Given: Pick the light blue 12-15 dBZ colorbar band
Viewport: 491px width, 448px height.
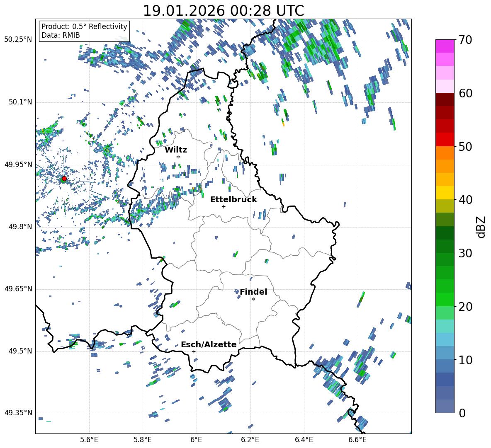Looking at the screenshot, I should point(445,339).
